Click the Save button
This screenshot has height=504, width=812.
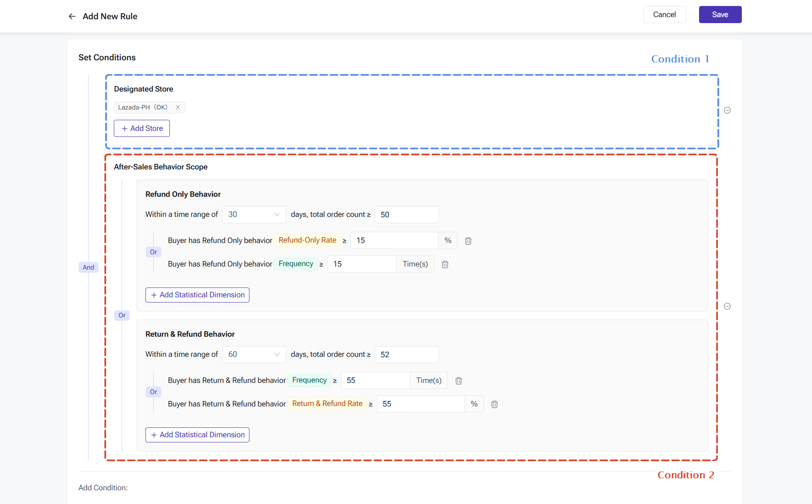(720, 15)
